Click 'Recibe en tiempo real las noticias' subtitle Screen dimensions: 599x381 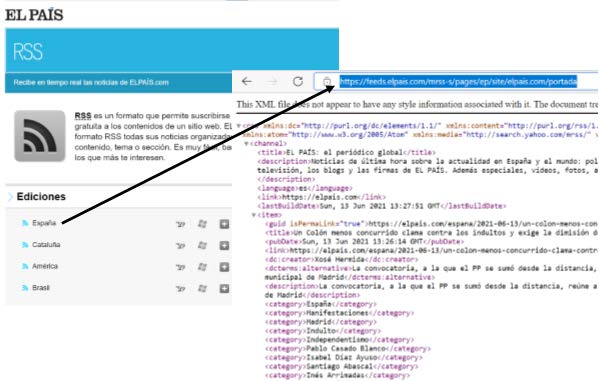[x=91, y=82]
